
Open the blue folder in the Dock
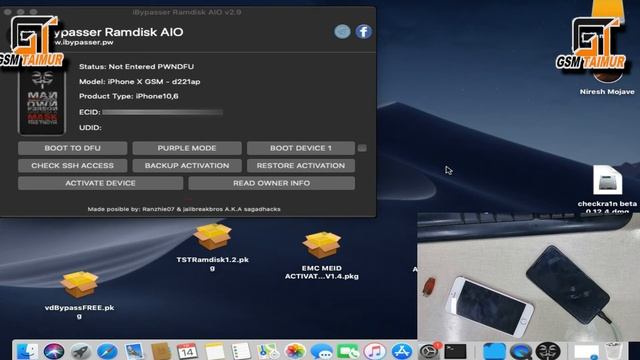(x=494, y=351)
